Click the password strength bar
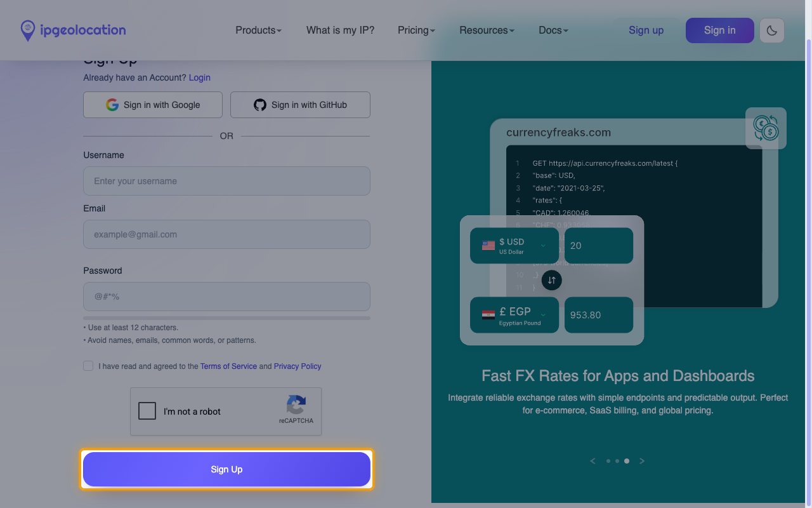The height and width of the screenshot is (508, 812). tap(226, 318)
